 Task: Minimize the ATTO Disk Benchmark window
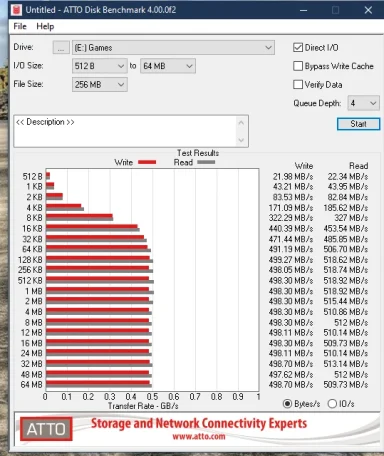pyautogui.click(x=303, y=10)
